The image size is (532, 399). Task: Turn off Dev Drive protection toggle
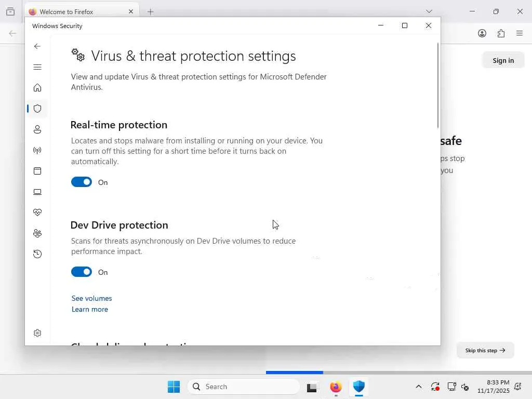pyautogui.click(x=82, y=272)
